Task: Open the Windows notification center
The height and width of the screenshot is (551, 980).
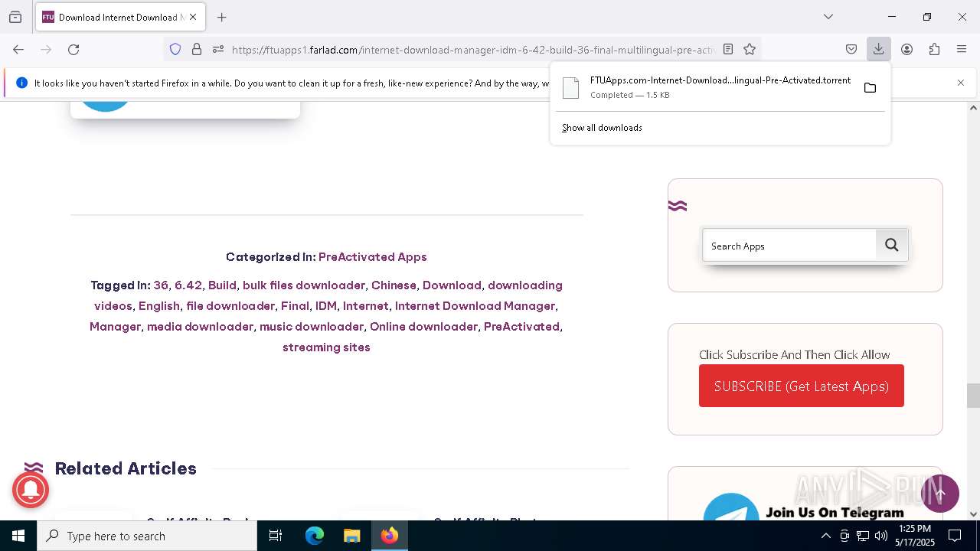Action: point(955,536)
